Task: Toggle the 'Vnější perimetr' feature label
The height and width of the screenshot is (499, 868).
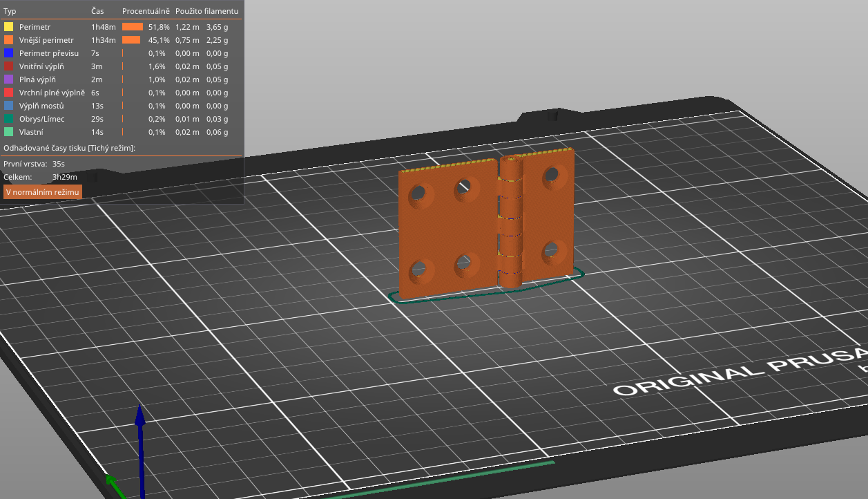Action: pyautogui.click(x=46, y=39)
